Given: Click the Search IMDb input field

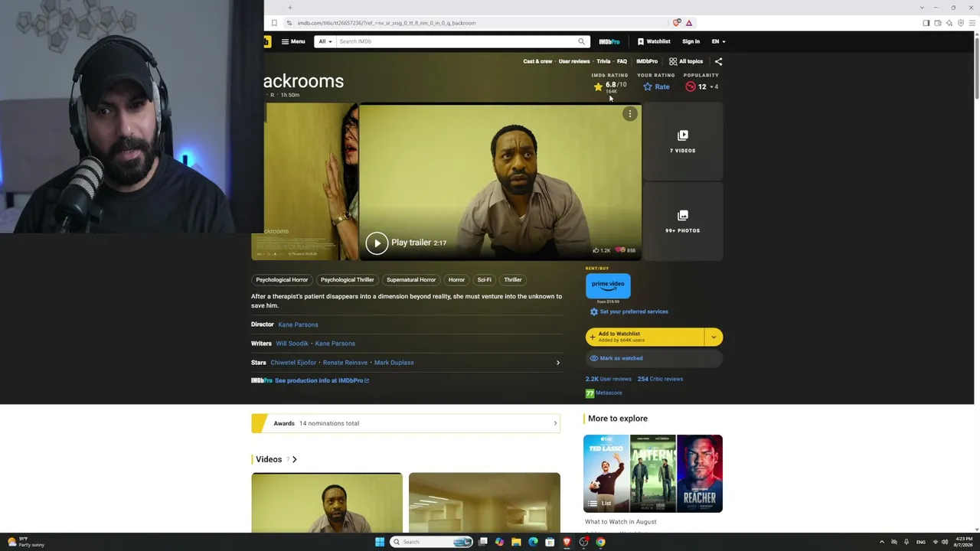Looking at the screenshot, I should tap(456, 41).
